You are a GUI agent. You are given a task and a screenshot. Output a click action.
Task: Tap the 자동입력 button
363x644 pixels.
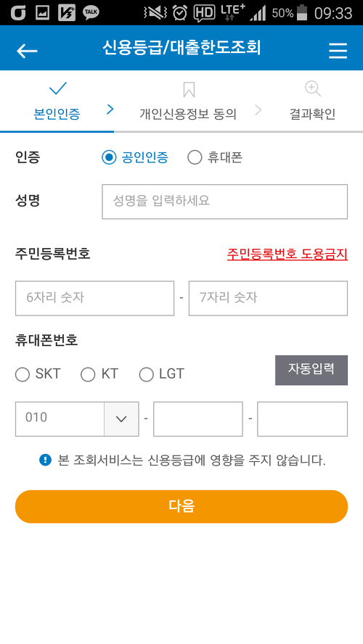coord(311,370)
